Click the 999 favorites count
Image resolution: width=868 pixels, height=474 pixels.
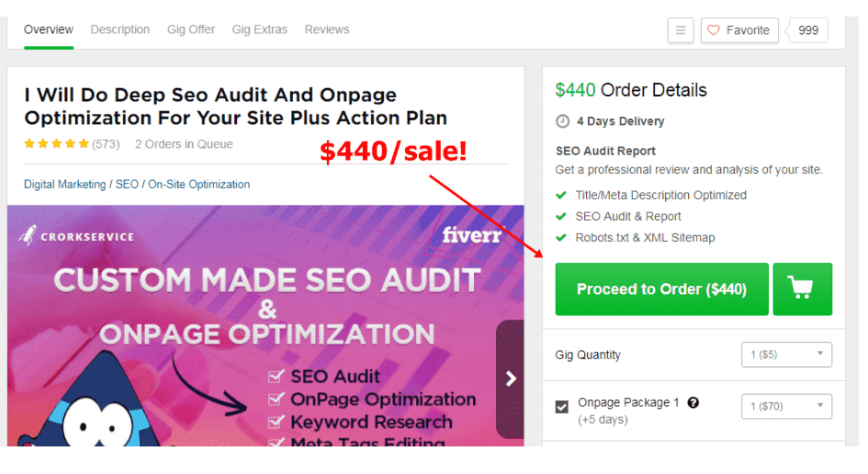(x=808, y=30)
